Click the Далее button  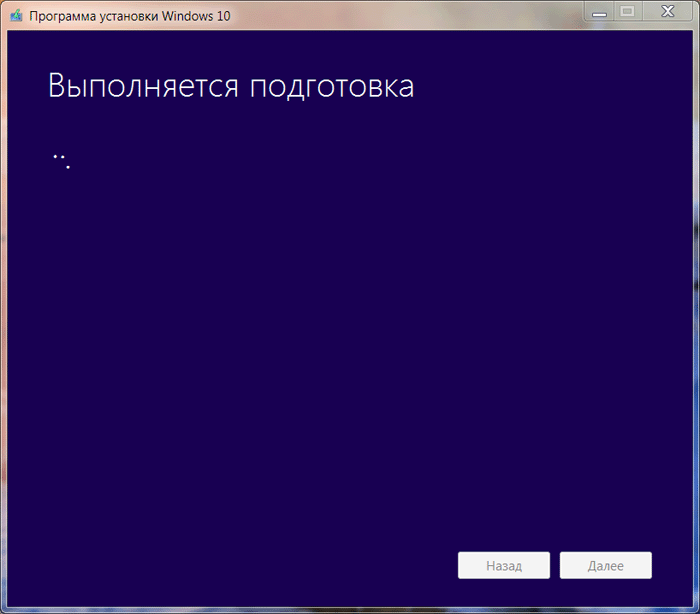[x=605, y=565]
